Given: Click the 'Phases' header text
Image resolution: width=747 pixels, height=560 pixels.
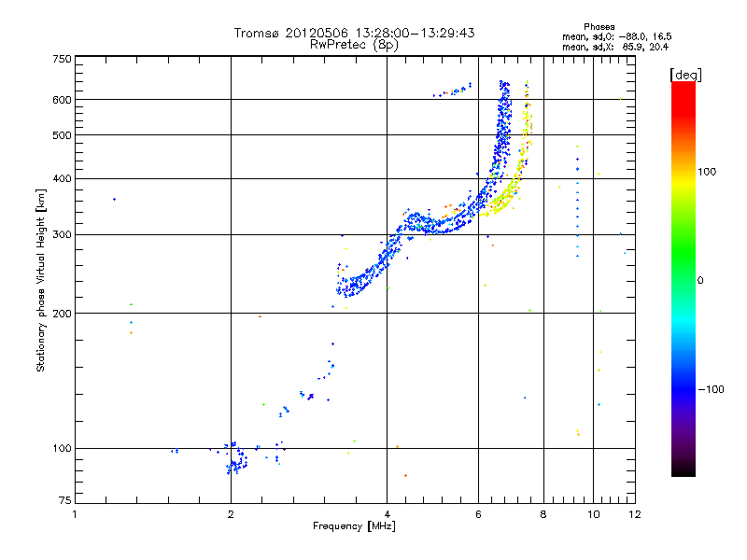Looking at the screenshot, I should tap(599, 27).
